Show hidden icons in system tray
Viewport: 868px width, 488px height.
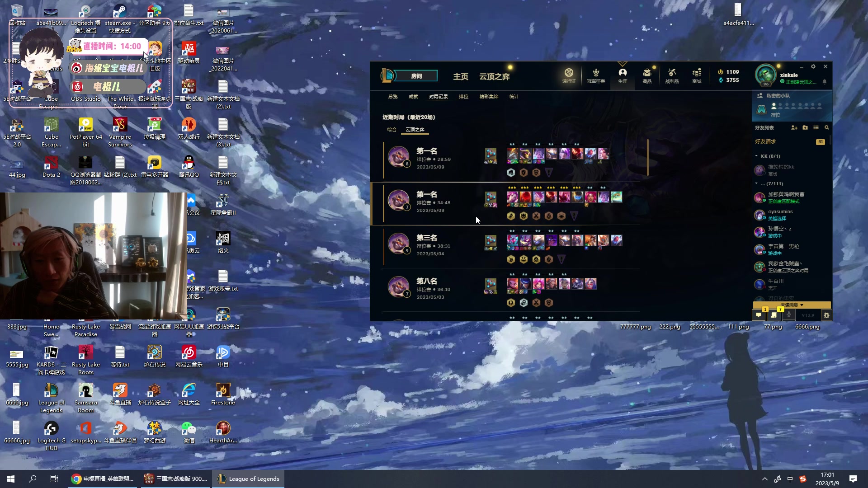764,479
